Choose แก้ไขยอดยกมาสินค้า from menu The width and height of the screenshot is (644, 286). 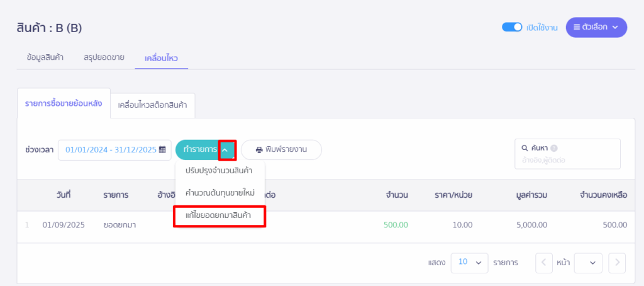219,215
